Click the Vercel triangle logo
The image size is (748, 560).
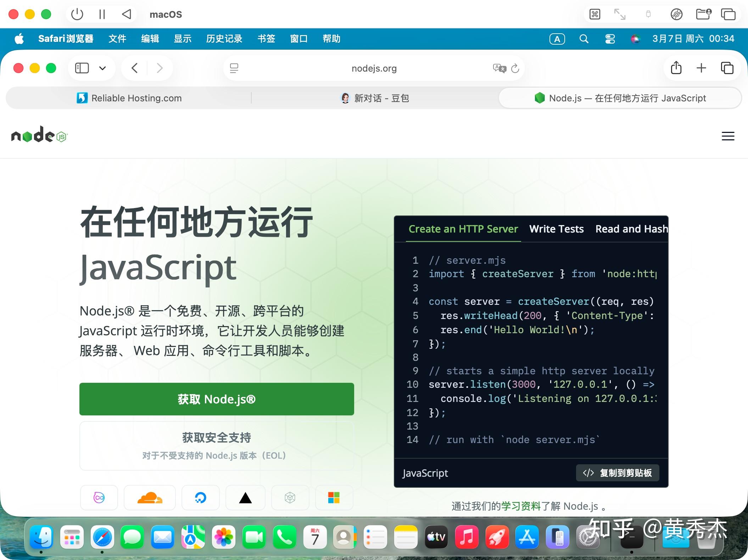click(x=245, y=498)
